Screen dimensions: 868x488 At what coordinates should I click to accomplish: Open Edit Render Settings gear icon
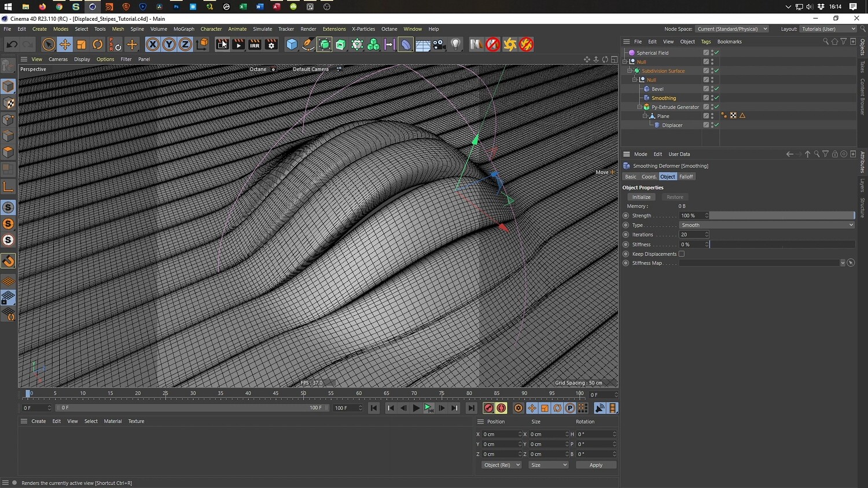click(271, 45)
